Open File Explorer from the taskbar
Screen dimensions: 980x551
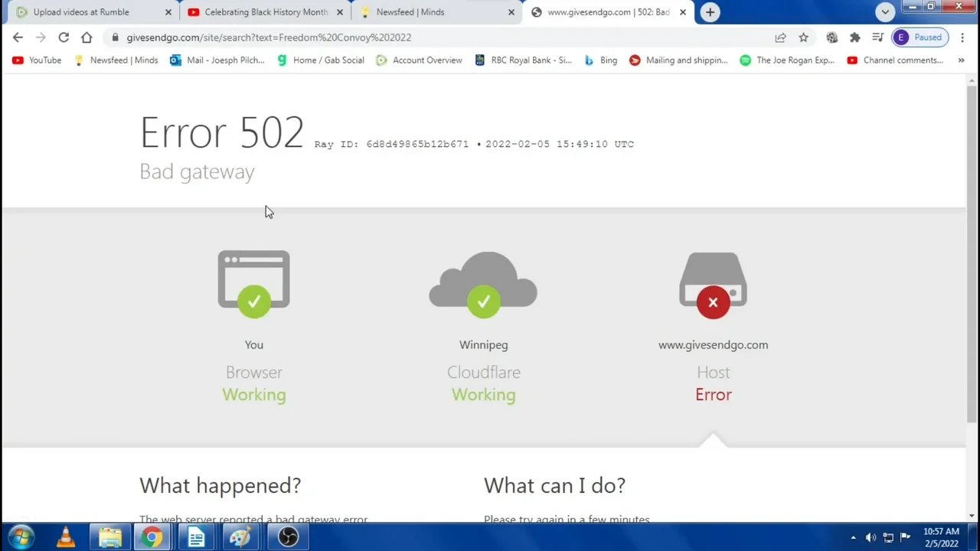(x=110, y=537)
